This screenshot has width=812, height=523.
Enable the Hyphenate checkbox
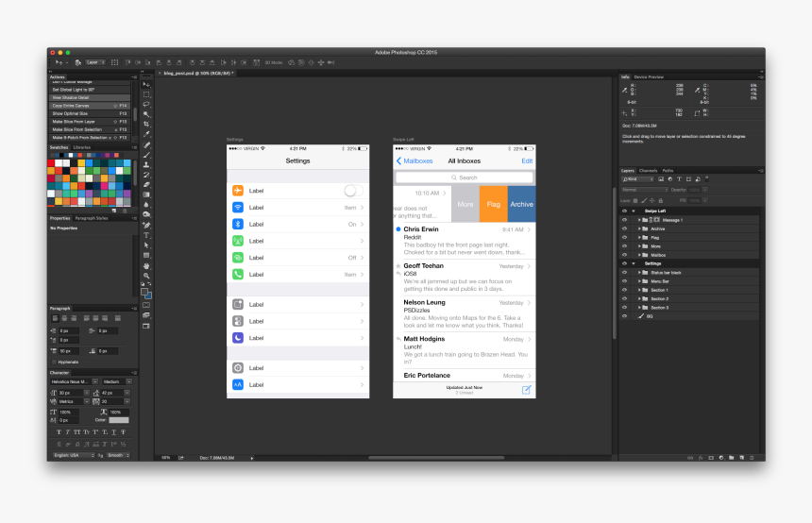click(x=55, y=362)
